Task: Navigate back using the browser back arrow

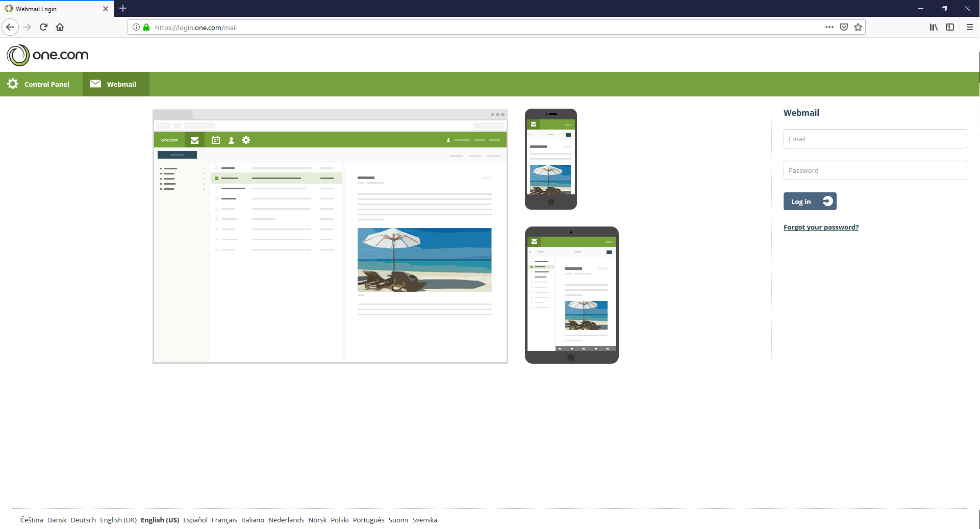Action: [x=10, y=27]
